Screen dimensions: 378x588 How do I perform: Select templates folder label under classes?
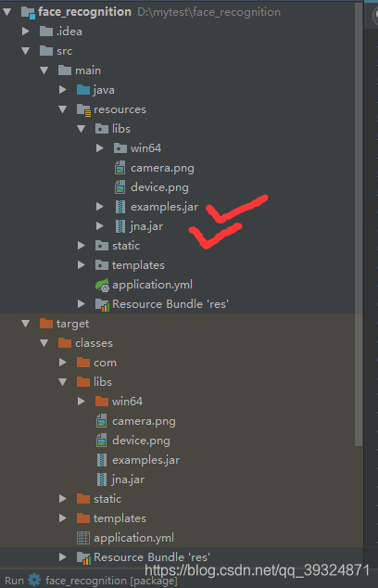pyautogui.click(x=120, y=518)
